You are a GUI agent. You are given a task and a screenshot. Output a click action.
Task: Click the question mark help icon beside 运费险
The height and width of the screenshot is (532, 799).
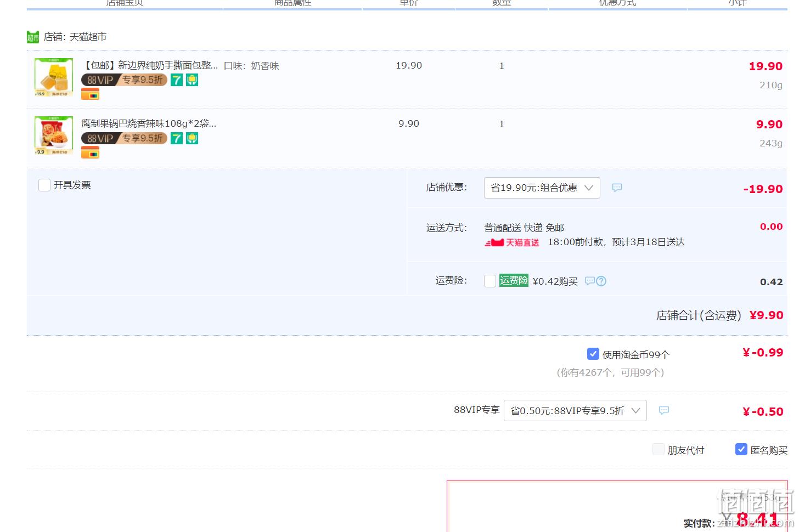(x=601, y=281)
